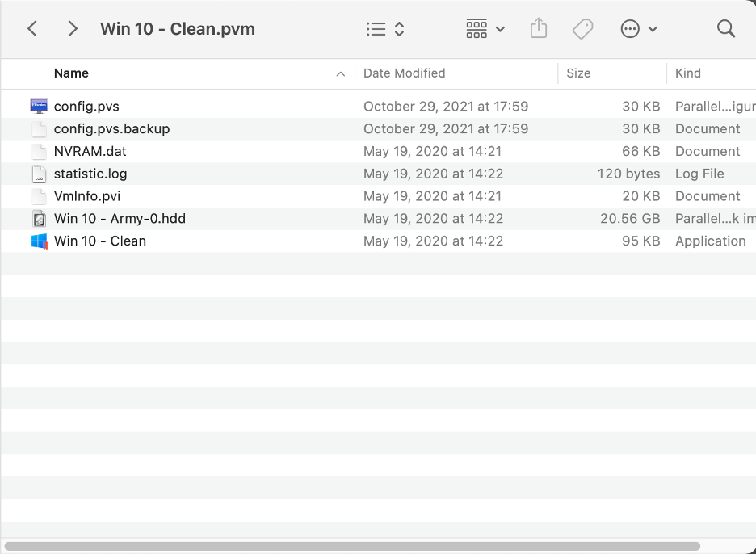Sort by Date Modified column
Screen dimensions: 756x554
pyautogui.click(x=404, y=73)
